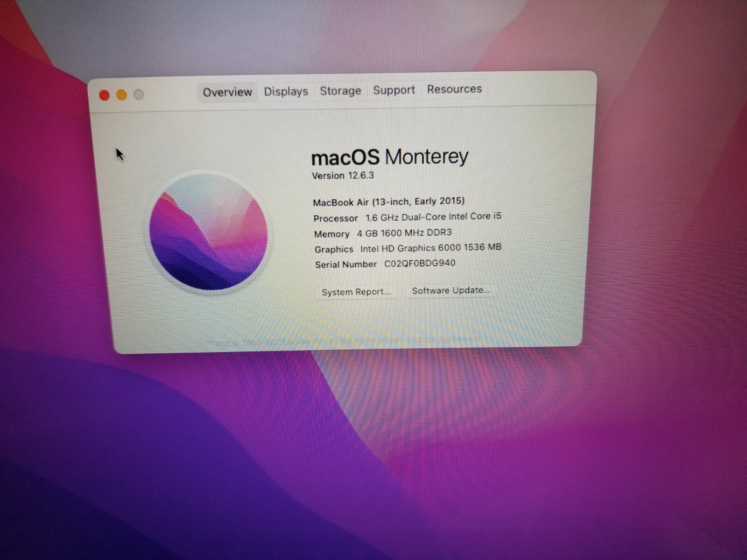Image resolution: width=747 pixels, height=560 pixels.
Task: Close the About This Mac window
Action: [105, 96]
